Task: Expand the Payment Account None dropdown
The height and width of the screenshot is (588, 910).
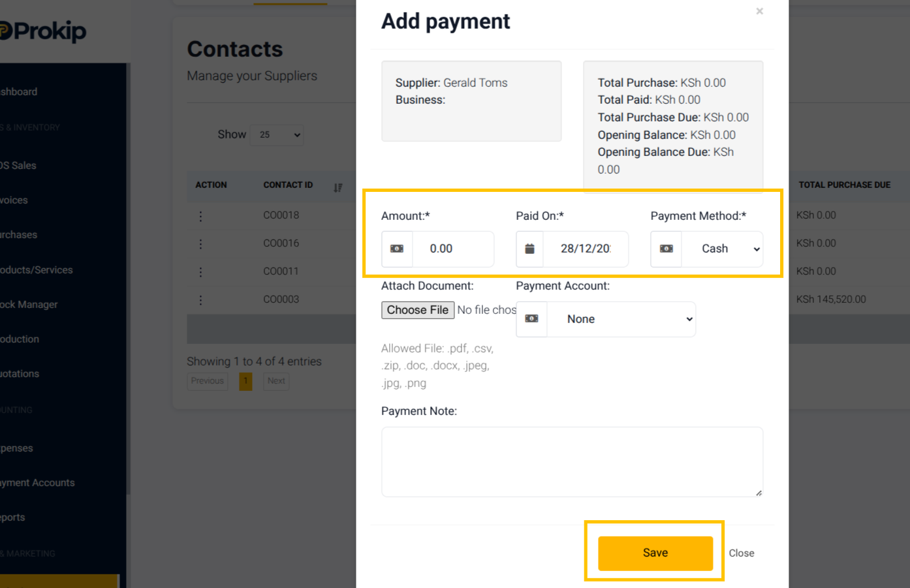Action: [x=621, y=319]
